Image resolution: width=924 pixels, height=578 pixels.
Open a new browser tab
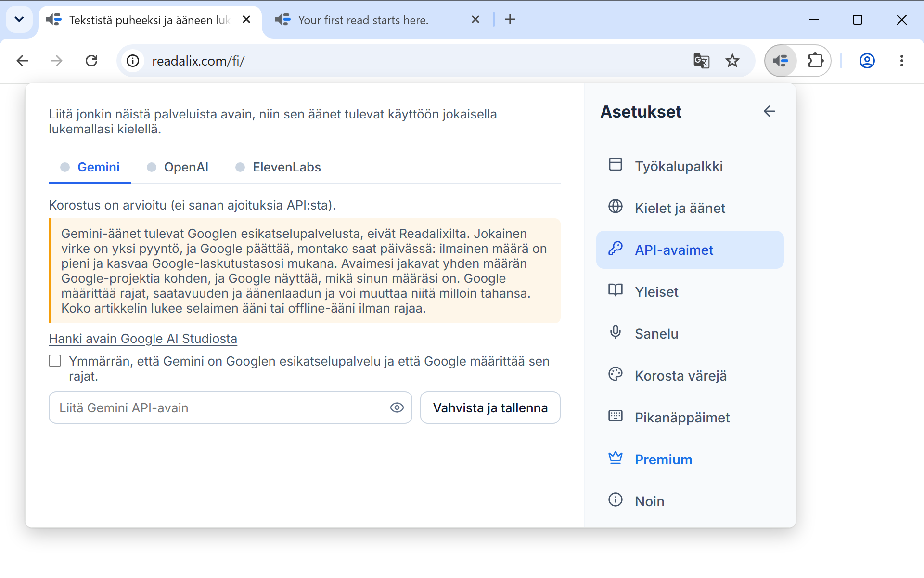(510, 20)
